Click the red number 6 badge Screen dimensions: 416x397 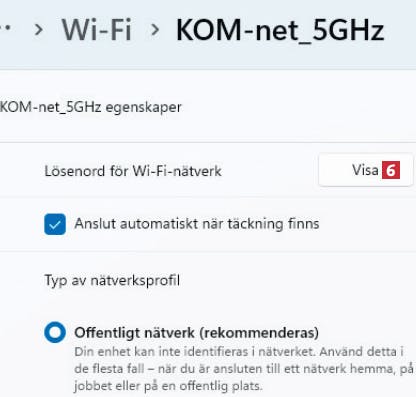[x=391, y=170]
